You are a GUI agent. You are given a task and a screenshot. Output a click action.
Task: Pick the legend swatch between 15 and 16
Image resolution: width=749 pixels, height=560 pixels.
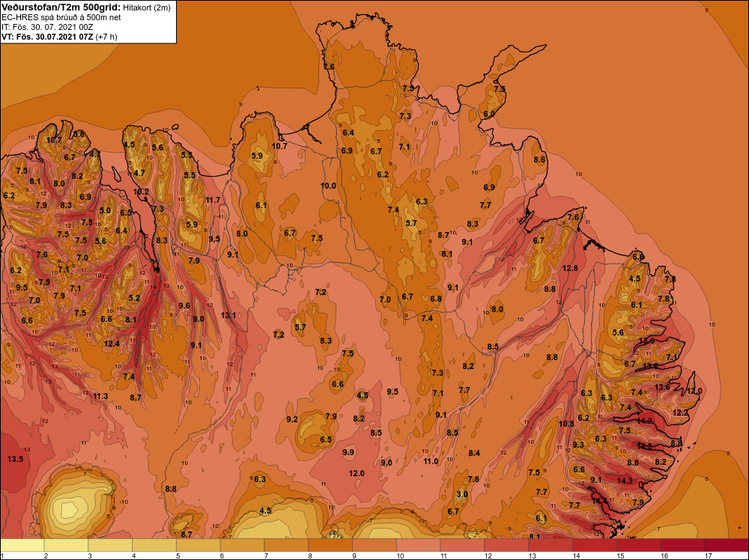pyautogui.click(x=638, y=545)
